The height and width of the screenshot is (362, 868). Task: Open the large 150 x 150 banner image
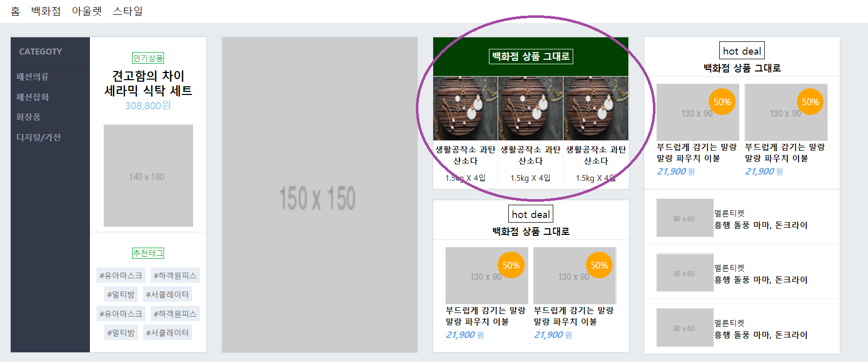[x=319, y=195]
